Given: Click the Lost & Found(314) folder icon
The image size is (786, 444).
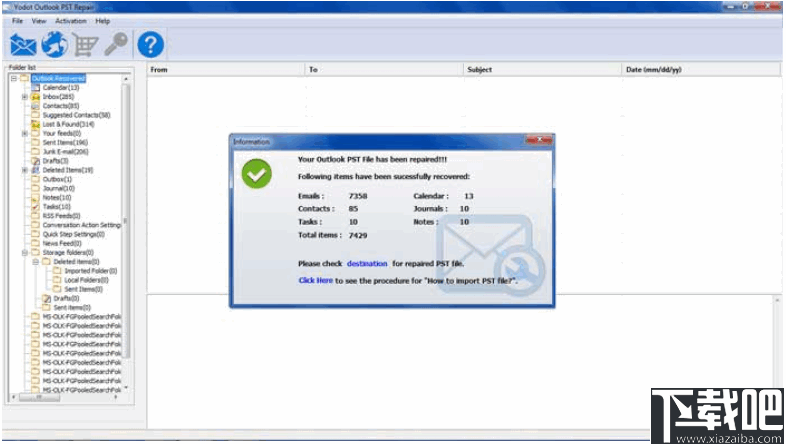Looking at the screenshot, I should [35, 124].
